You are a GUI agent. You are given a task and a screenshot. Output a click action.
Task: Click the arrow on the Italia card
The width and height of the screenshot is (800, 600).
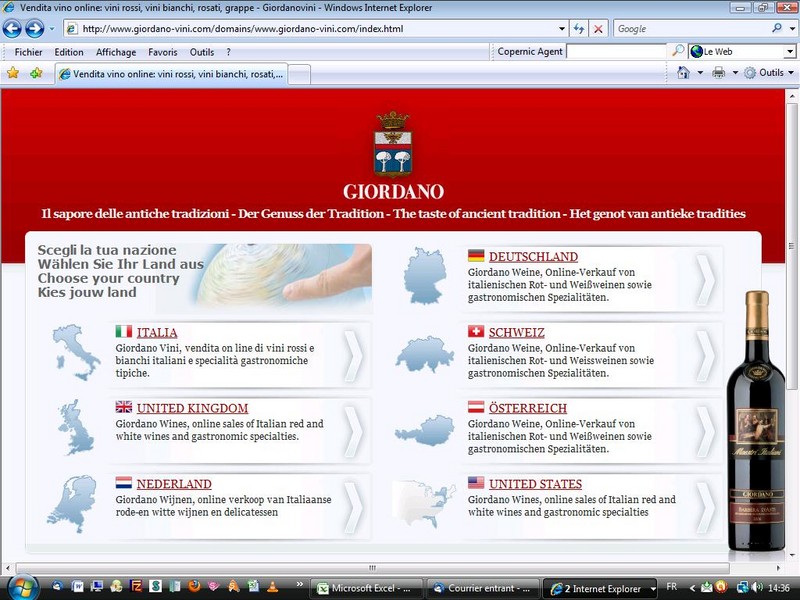pyautogui.click(x=353, y=356)
